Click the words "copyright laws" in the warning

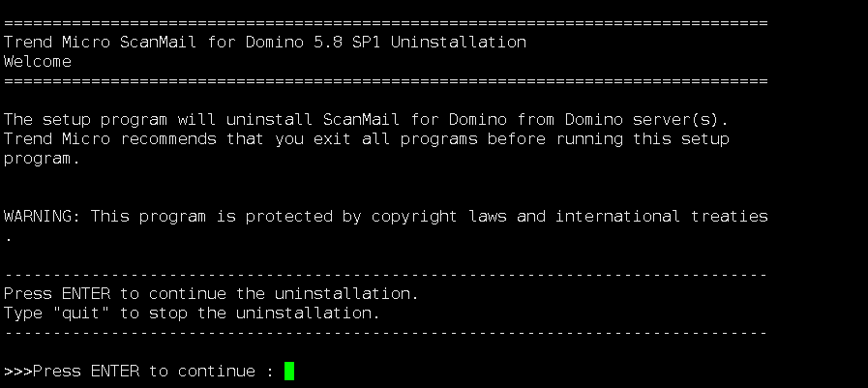438,216
